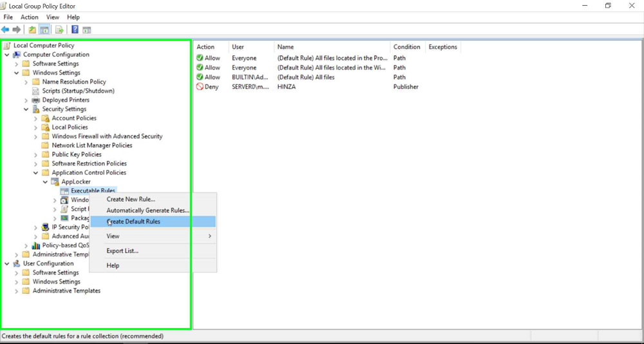Image resolution: width=644 pixels, height=344 pixels.
Task: Sort rules by the Condition column header
Action: pyautogui.click(x=406, y=47)
